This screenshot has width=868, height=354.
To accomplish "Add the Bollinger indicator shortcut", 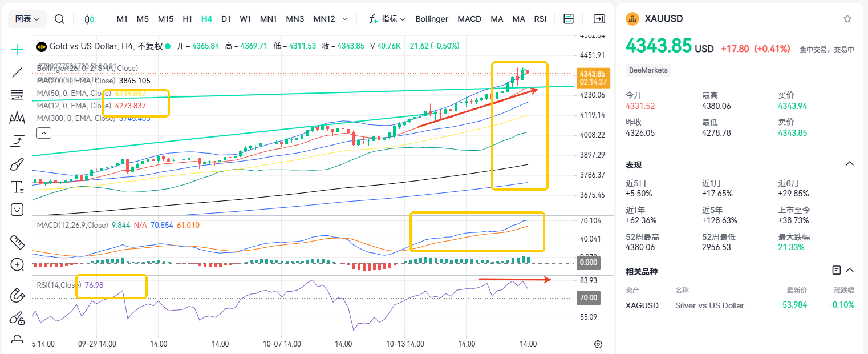I will 432,19.
